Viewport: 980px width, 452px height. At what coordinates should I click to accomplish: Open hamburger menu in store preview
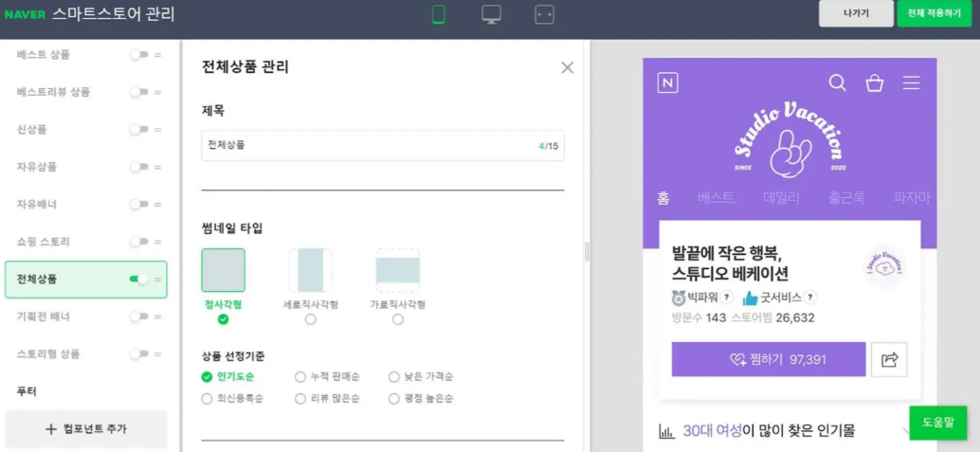pos(911,82)
